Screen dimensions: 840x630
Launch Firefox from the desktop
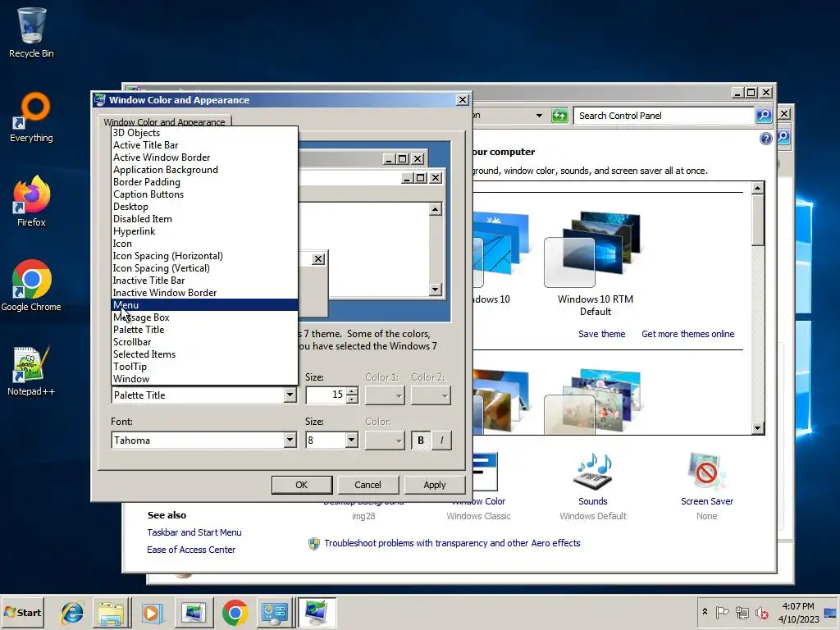pos(31,201)
